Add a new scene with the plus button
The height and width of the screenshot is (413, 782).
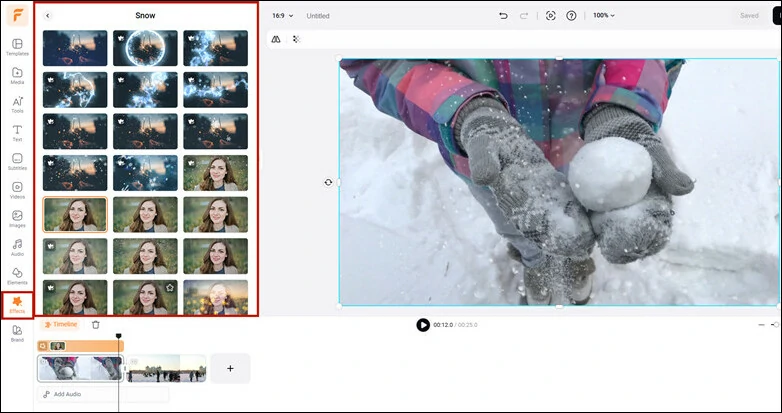pyautogui.click(x=230, y=369)
